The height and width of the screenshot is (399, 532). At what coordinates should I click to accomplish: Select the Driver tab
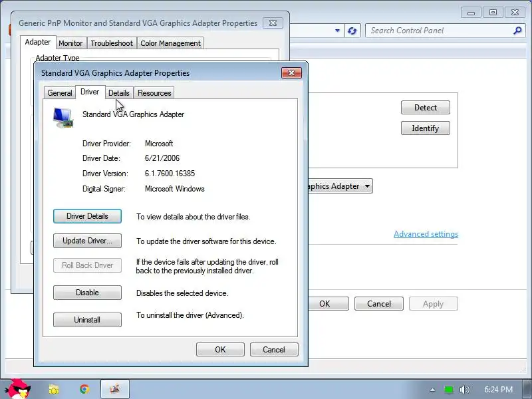pyautogui.click(x=90, y=92)
